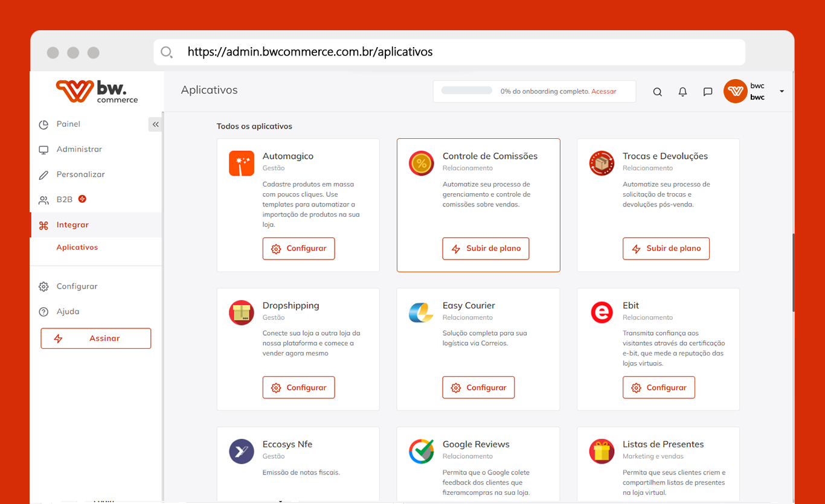The image size is (825, 504).
Task: Click the Eccosys Nfe app icon
Action: (242, 451)
